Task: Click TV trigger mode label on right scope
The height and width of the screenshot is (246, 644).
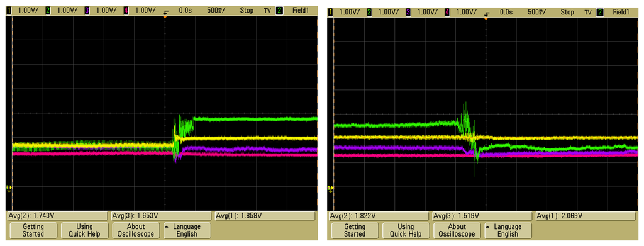Action: click(589, 13)
